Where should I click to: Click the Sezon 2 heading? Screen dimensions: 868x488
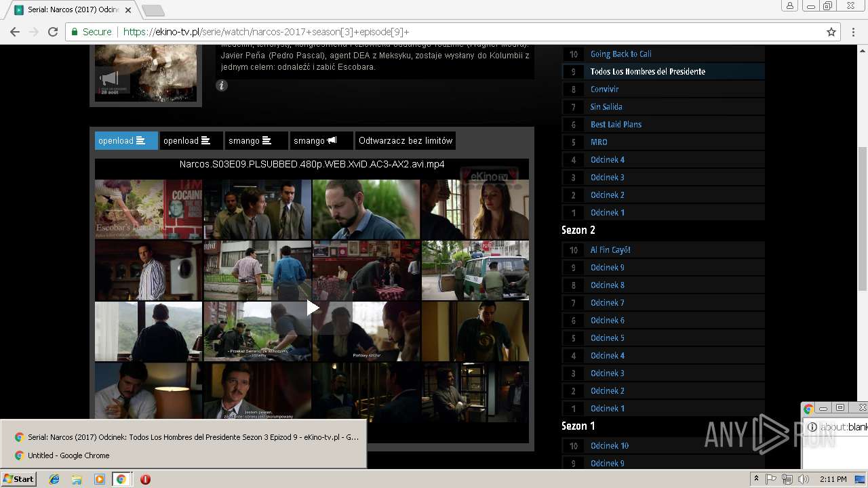[x=578, y=230]
